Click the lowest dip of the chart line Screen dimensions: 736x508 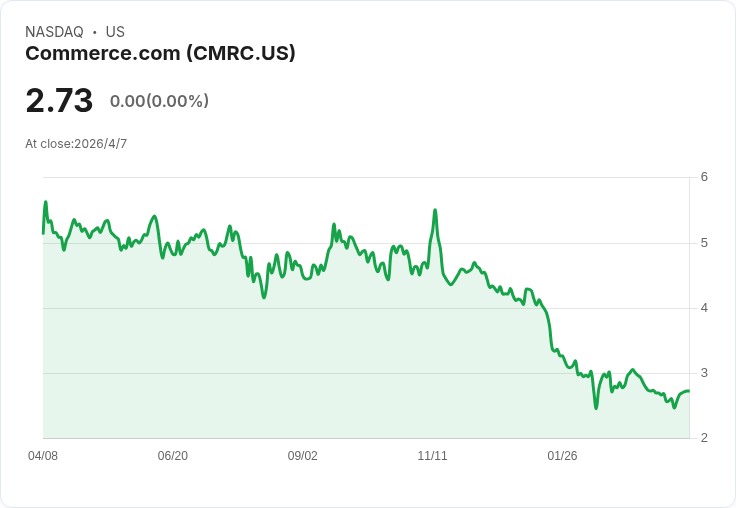point(596,408)
